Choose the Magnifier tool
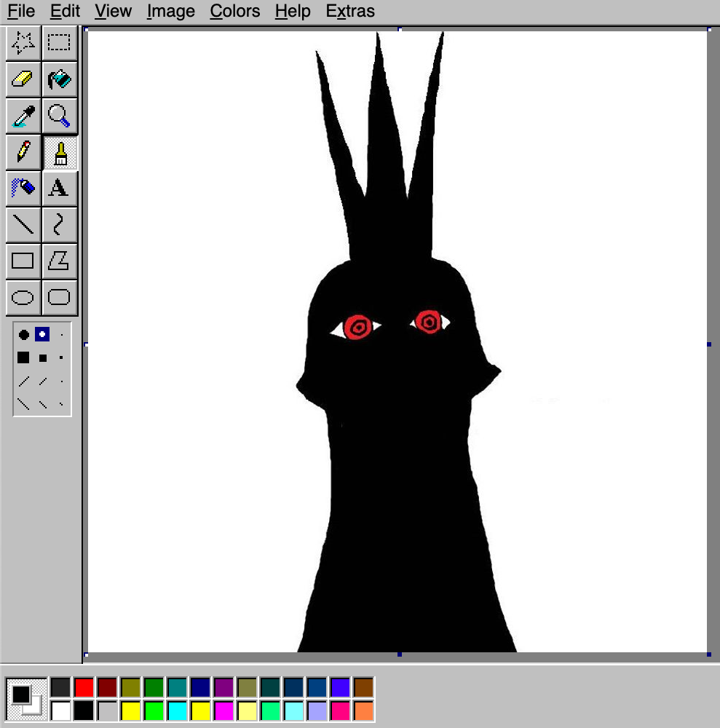This screenshot has height=728, width=720. 59,116
